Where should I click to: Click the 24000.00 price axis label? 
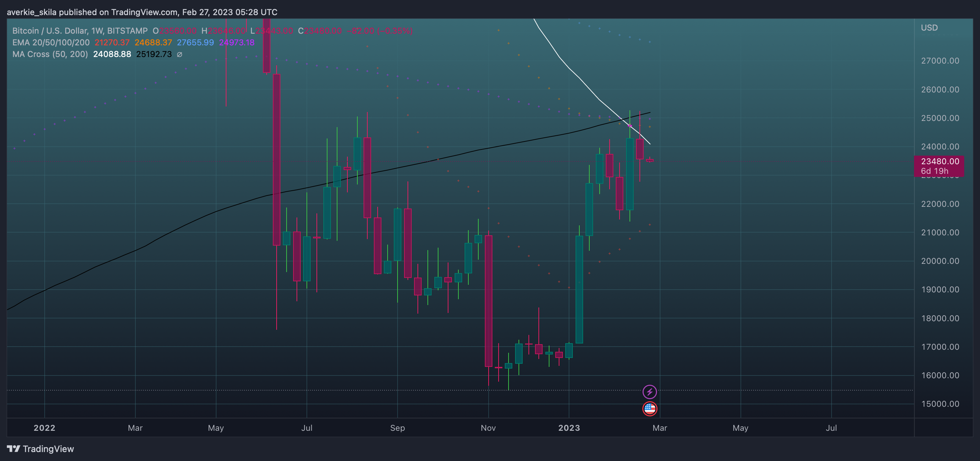coord(940,147)
